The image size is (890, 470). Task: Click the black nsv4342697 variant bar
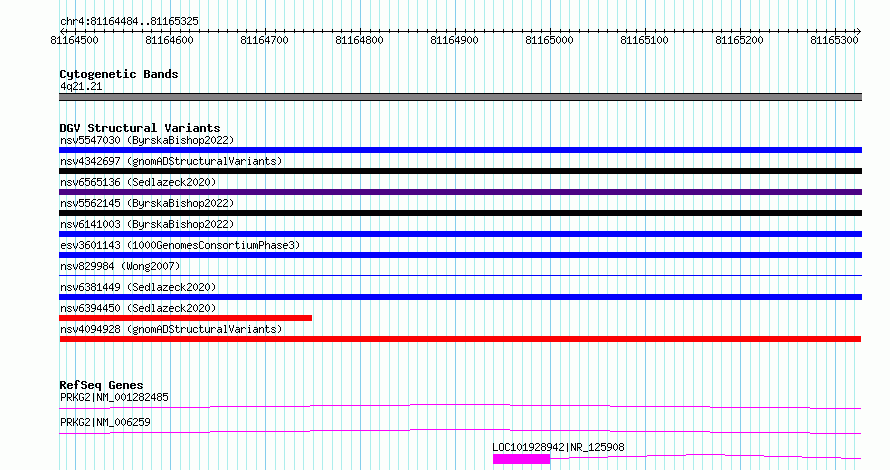click(460, 171)
